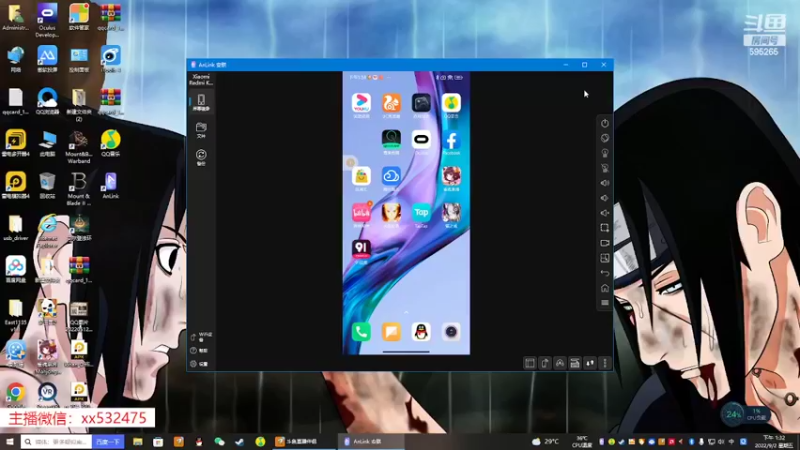Click the Baidu search button in taskbar
Viewport: 800px width, 450px height.
coord(108,442)
